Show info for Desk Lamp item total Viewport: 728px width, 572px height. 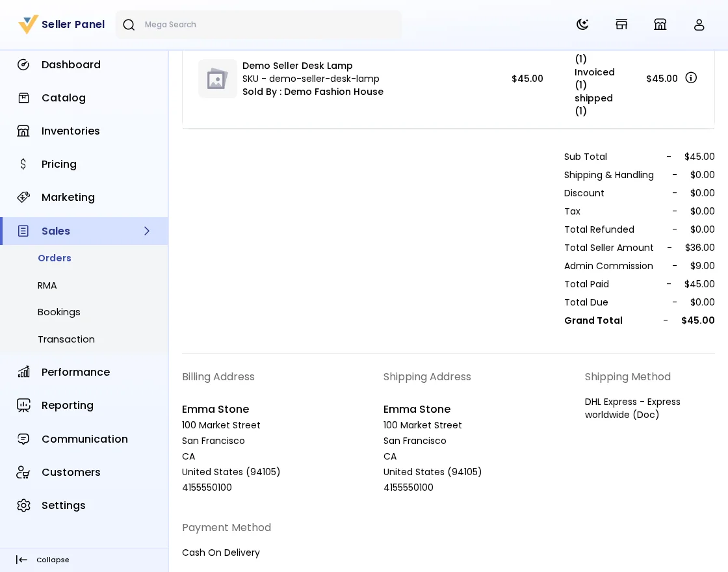[691, 78]
